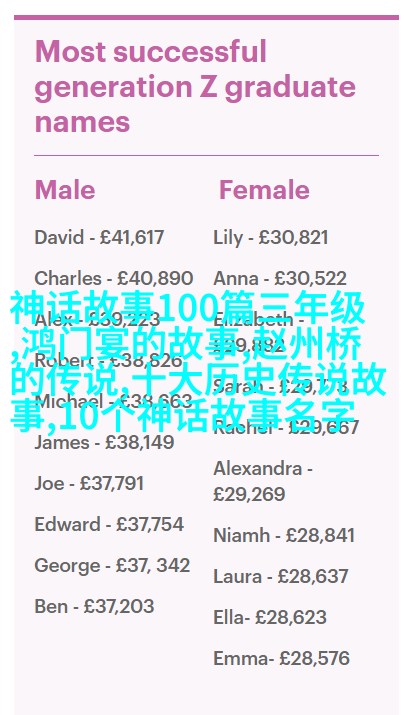
Task: Click the Ben - £37,203 entry
Action: coord(94,606)
